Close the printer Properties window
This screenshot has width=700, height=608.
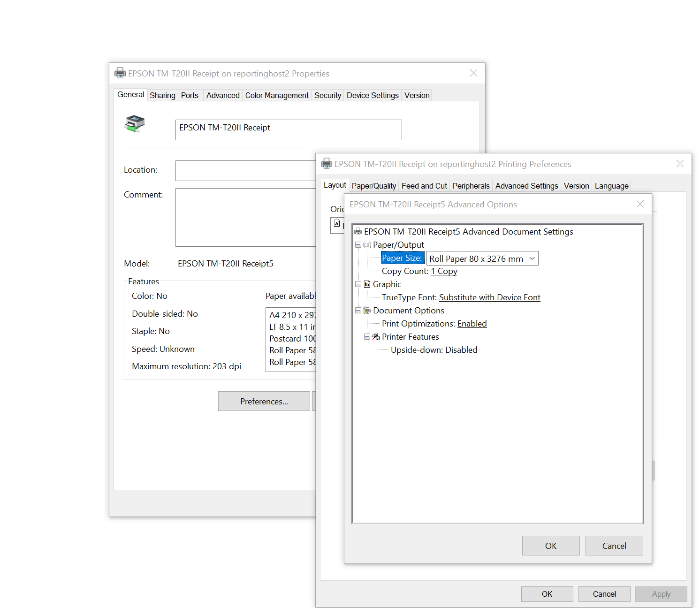(x=473, y=73)
